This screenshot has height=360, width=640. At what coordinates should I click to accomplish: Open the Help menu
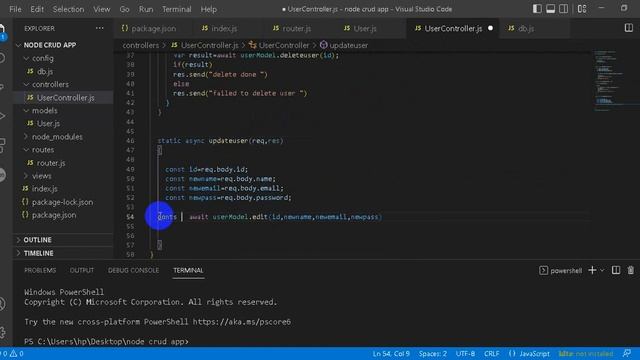(209, 9)
